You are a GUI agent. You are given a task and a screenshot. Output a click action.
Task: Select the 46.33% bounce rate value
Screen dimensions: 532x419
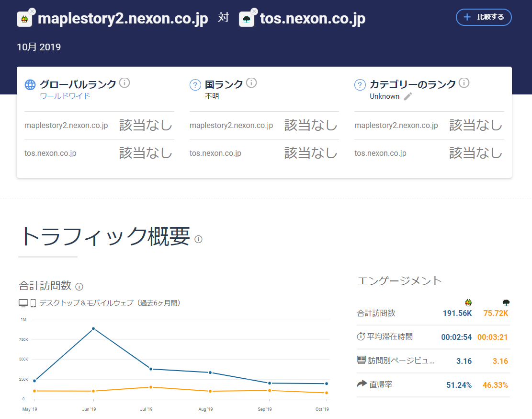click(495, 385)
